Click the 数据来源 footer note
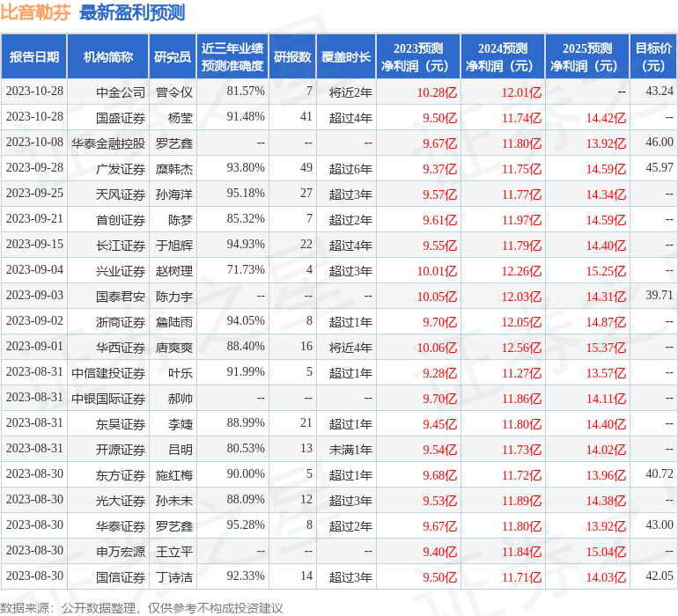Screen dimensions: 678x616 pos(142,608)
